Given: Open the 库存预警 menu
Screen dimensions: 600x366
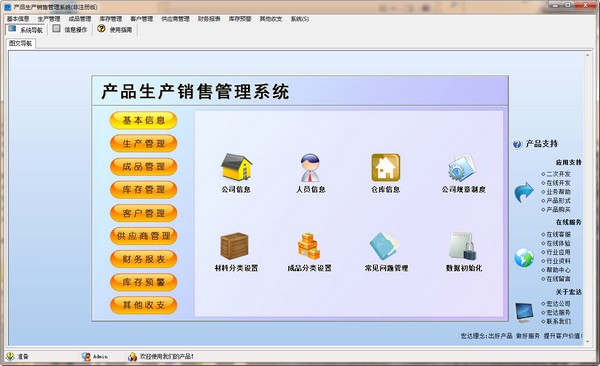Looking at the screenshot, I should (x=240, y=19).
